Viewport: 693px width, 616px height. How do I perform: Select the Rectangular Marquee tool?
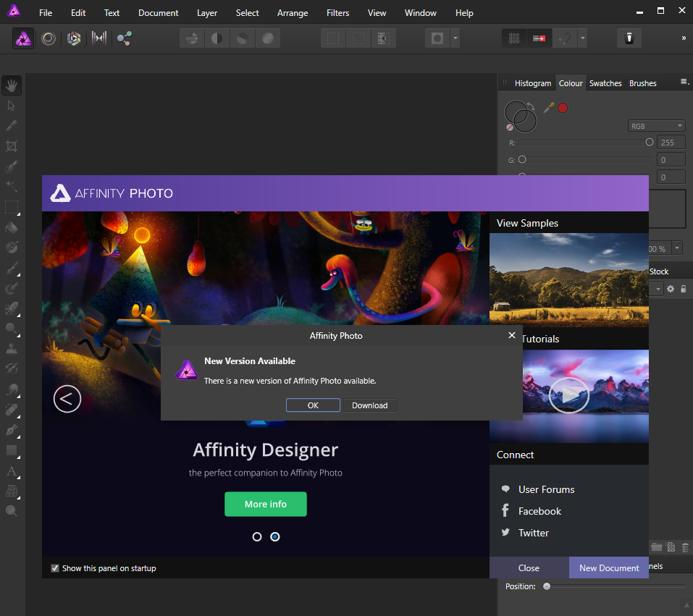(x=12, y=207)
